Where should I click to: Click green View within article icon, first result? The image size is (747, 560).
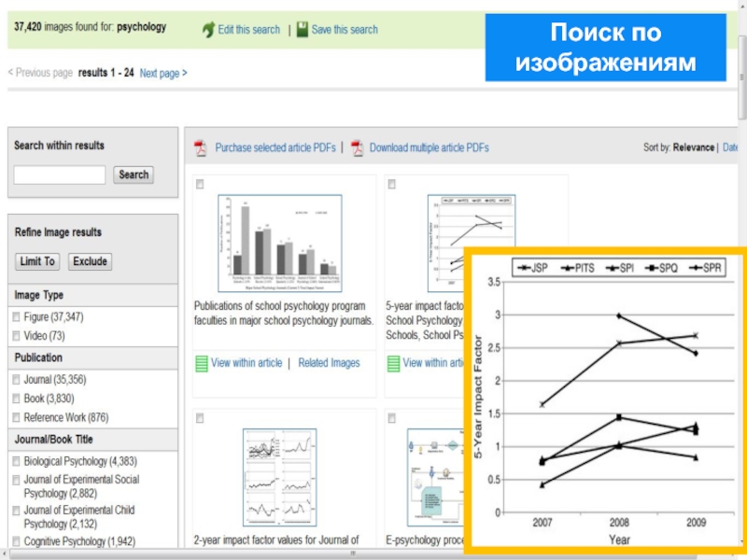click(201, 363)
